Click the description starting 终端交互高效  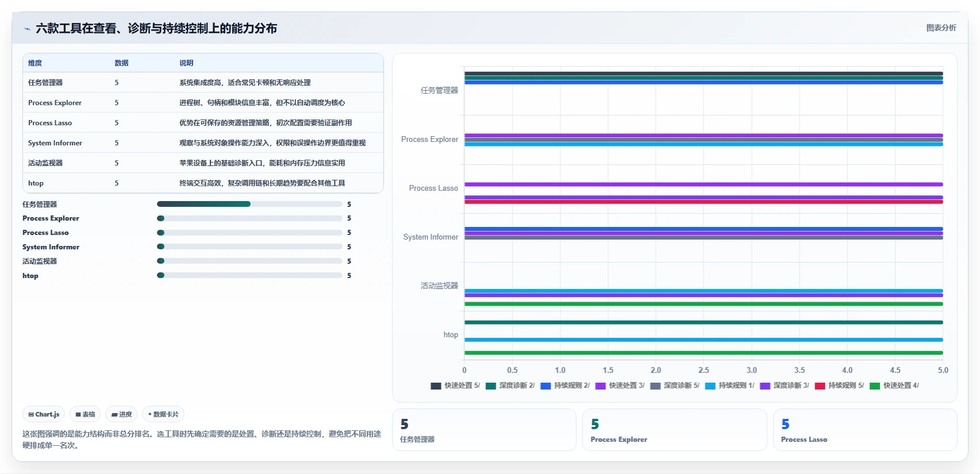(x=262, y=183)
